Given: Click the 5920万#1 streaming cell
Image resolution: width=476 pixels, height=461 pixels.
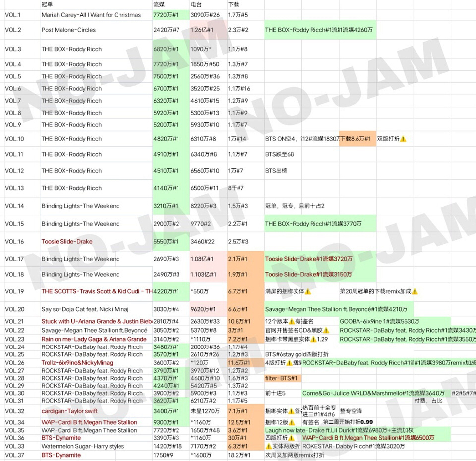Looking at the screenshot, I should tap(171, 113).
